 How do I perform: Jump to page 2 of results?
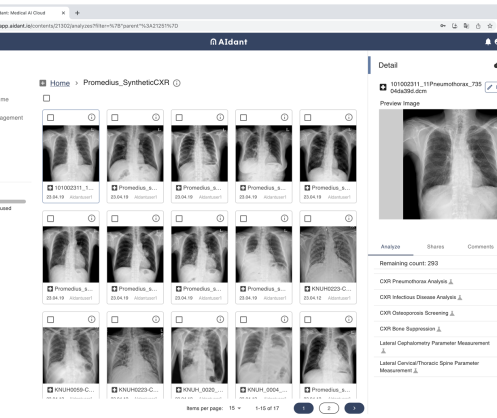point(329,408)
